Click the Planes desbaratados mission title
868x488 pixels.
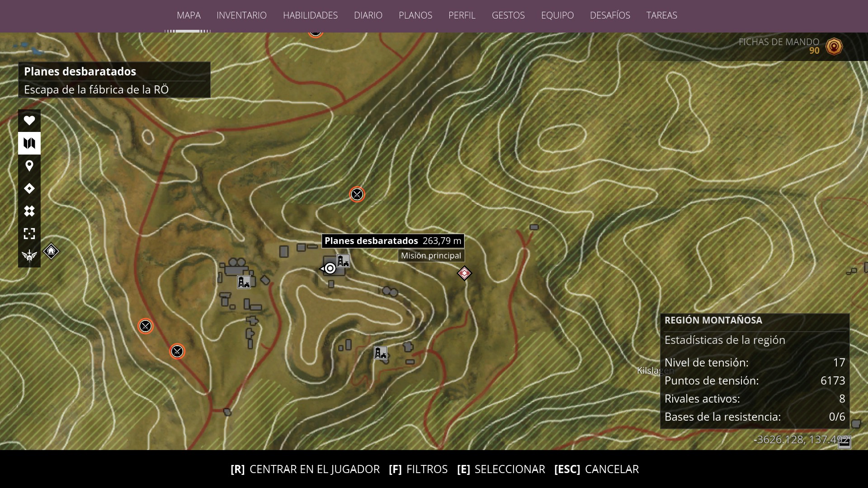click(x=80, y=71)
